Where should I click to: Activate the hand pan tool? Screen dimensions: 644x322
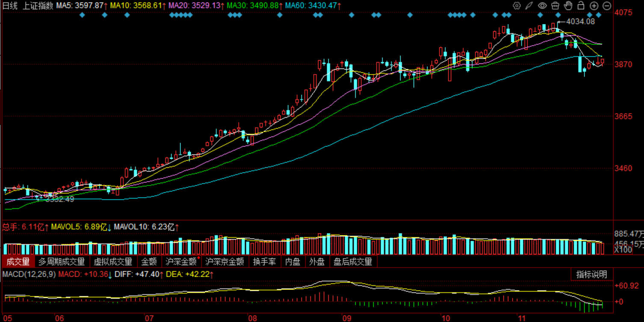pos(568,6)
